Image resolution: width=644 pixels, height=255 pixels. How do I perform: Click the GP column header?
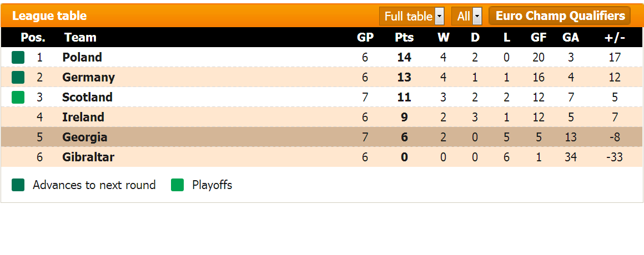point(365,37)
